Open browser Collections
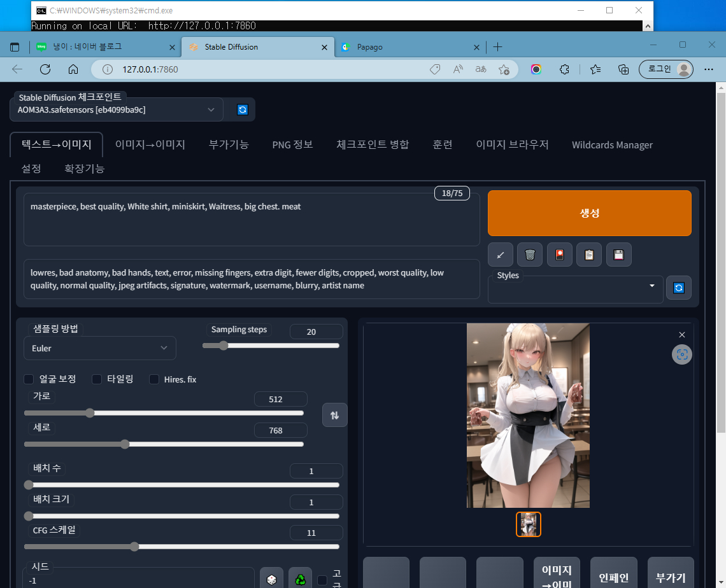Image resolution: width=726 pixels, height=588 pixels. pyautogui.click(x=623, y=69)
